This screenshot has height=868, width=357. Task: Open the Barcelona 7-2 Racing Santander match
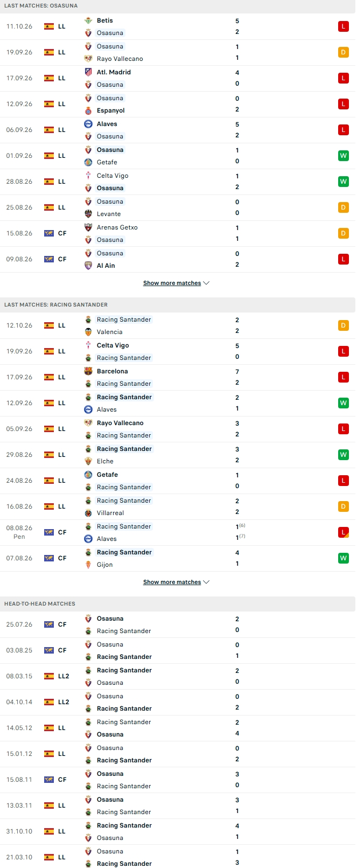[x=178, y=377]
